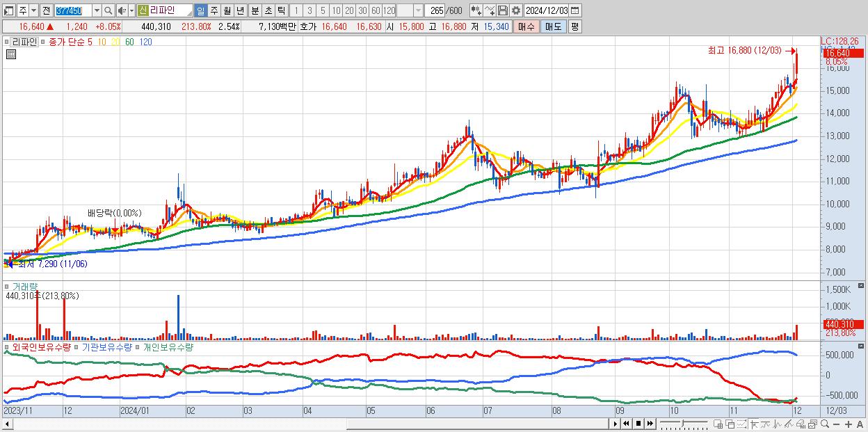Choose the 20 interval button

coord(349,10)
